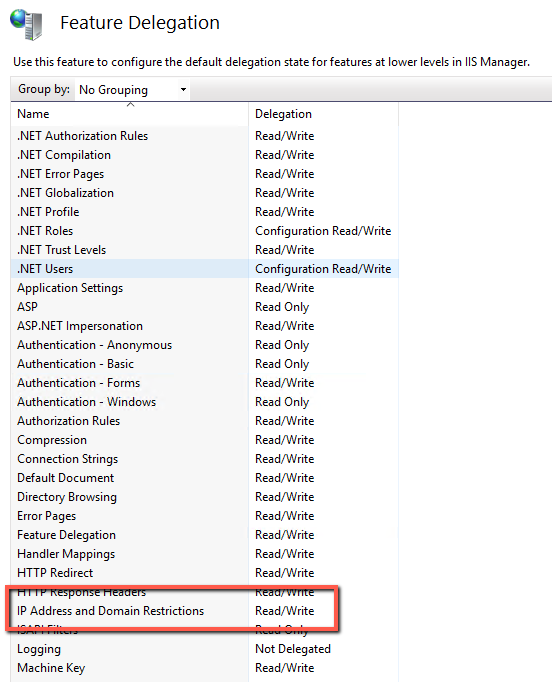This screenshot has width=552, height=682.
Task: Select the .NET Compilation row
Action: 204,155
